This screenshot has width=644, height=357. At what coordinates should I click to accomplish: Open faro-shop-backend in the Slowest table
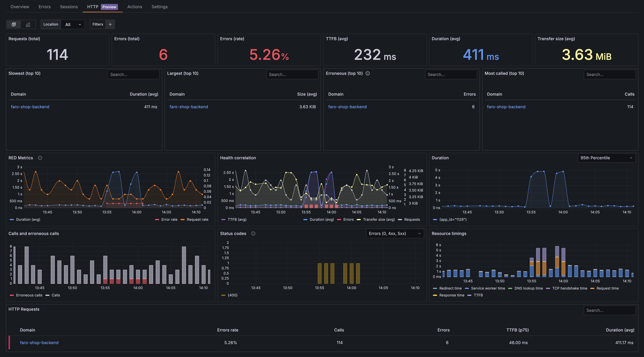pyautogui.click(x=30, y=107)
